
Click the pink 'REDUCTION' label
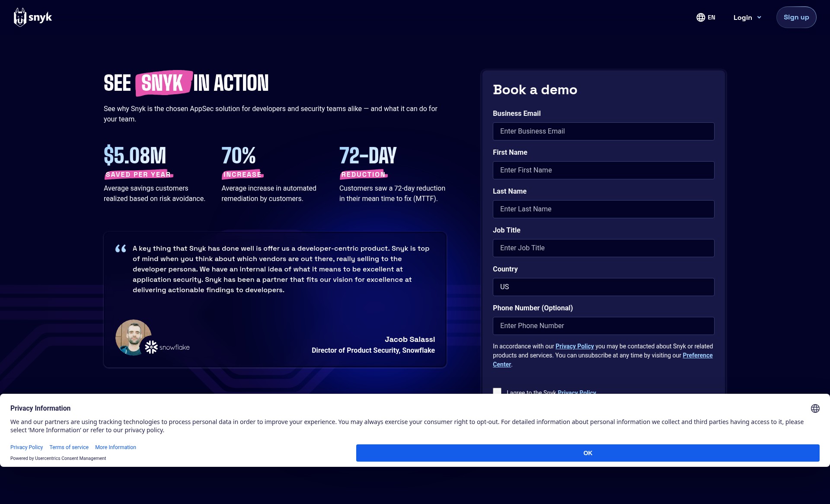point(364,175)
